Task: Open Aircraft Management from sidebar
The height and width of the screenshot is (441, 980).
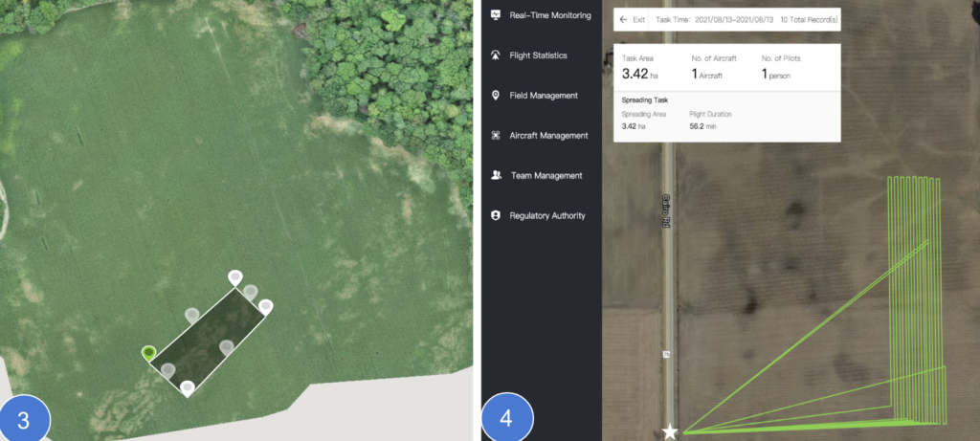Action: point(548,136)
